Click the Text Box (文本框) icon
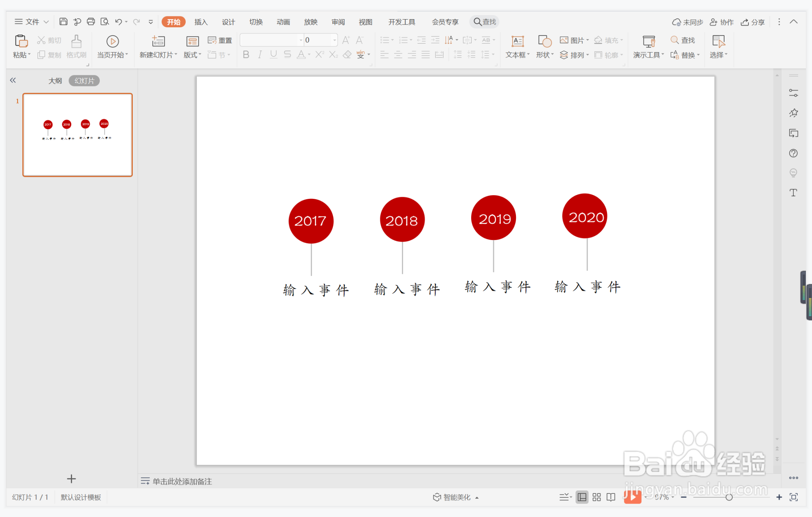 pyautogui.click(x=517, y=42)
